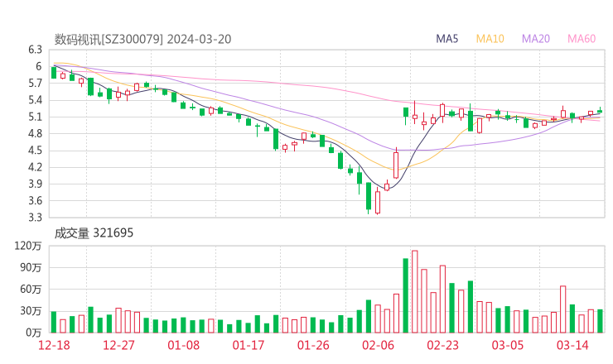
Task: Click the 4.5 price axis label
Action: 35,151
